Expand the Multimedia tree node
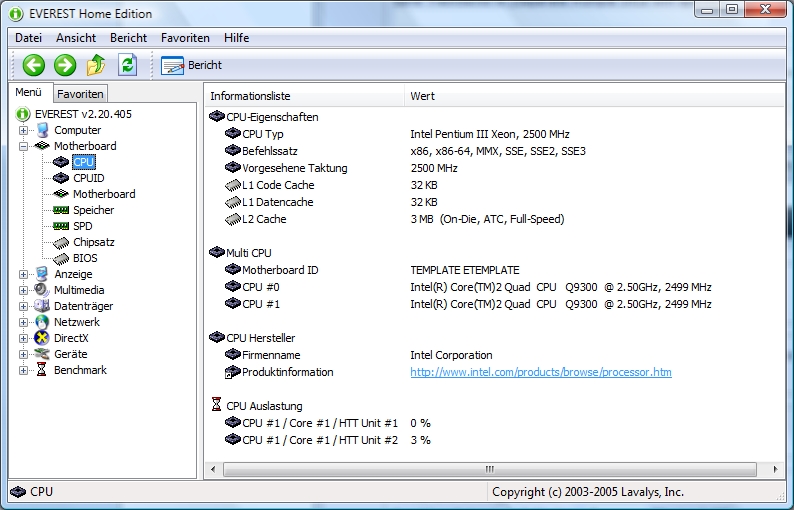794x510 pixels. coord(23,290)
